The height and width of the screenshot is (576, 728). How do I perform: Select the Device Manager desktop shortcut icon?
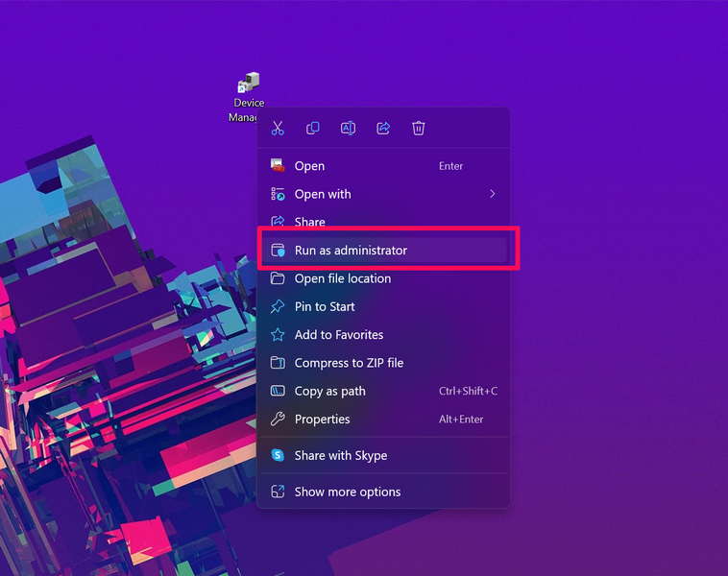(x=249, y=84)
